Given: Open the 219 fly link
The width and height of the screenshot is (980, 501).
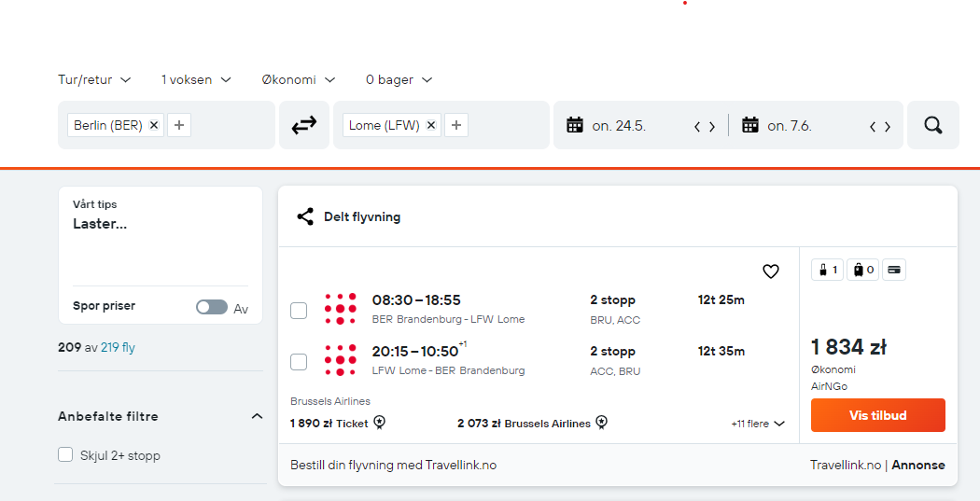Looking at the screenshot, I should 119,347.
